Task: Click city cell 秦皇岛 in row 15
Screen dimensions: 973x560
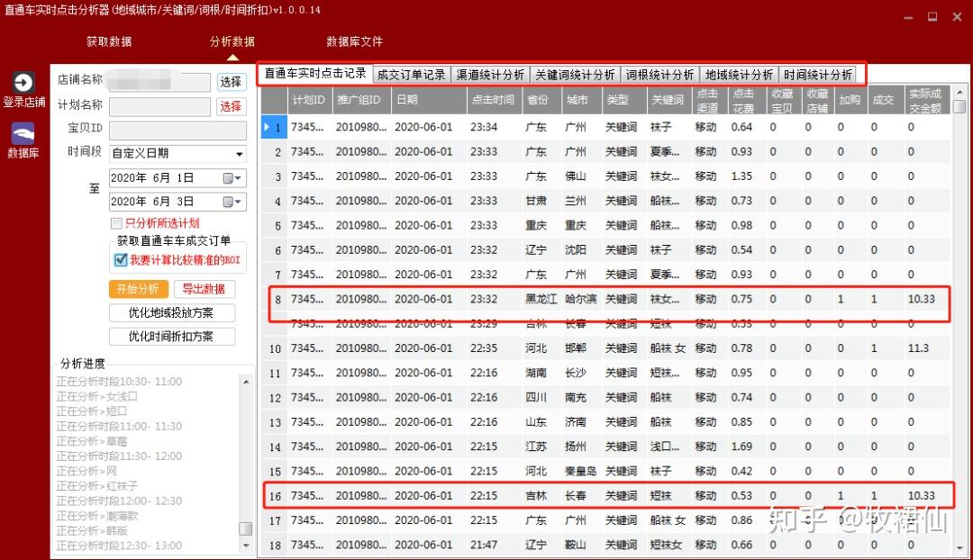Action: [x=581, y=471]
